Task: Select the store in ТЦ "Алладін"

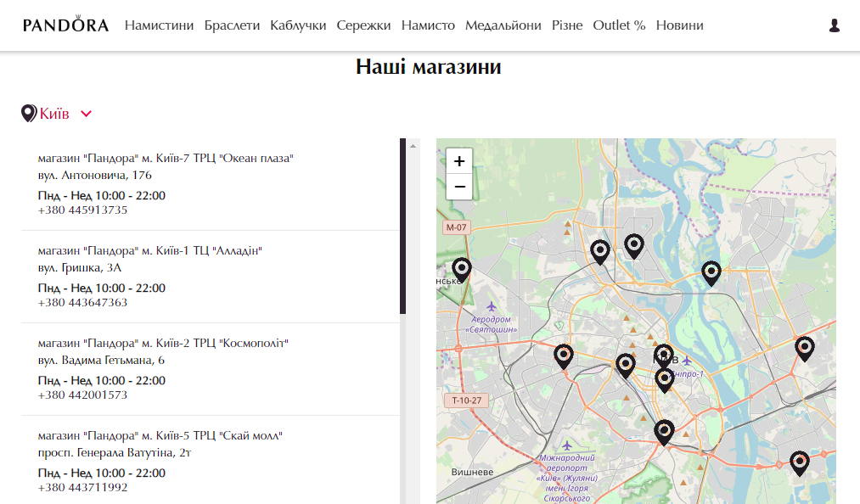Action: (149, 250)
